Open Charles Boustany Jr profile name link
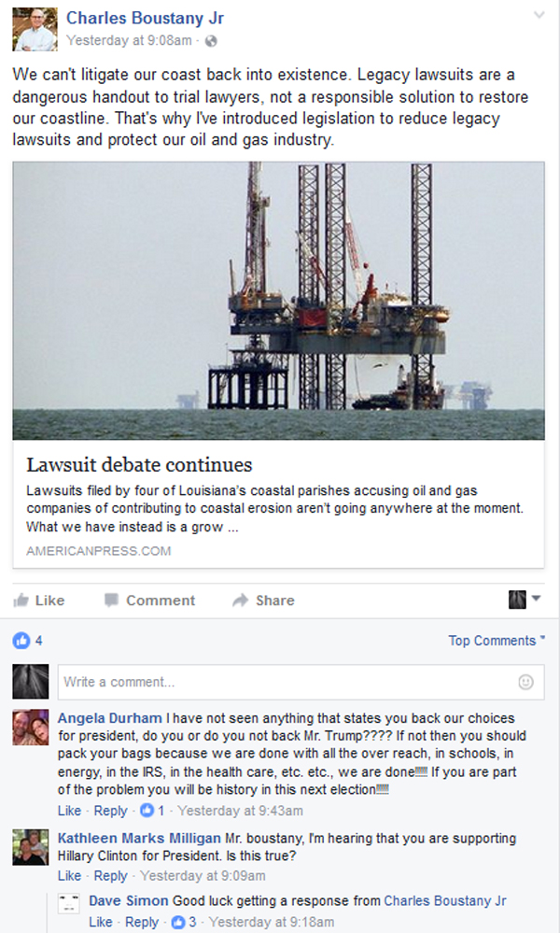560x933 pixels. click(145, 19)
